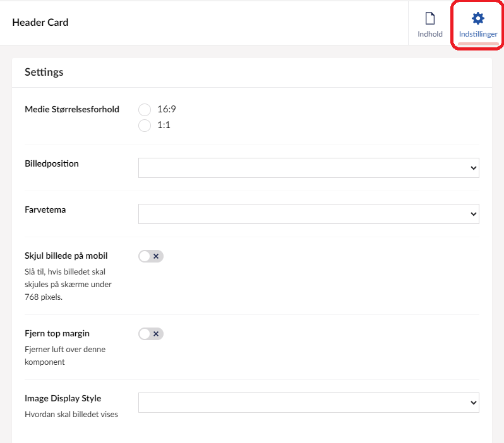The image size is (504, 443).
Task: Choose the 1:1 aspect ratio radio button
Action: [145, 125]
